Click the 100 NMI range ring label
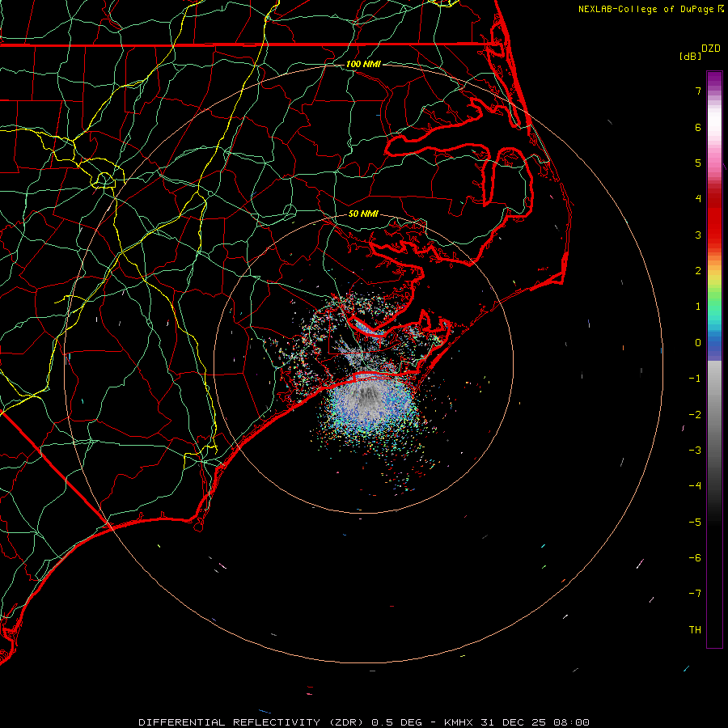The height and width of the screenshot is (728, 728). click(363, 64)
